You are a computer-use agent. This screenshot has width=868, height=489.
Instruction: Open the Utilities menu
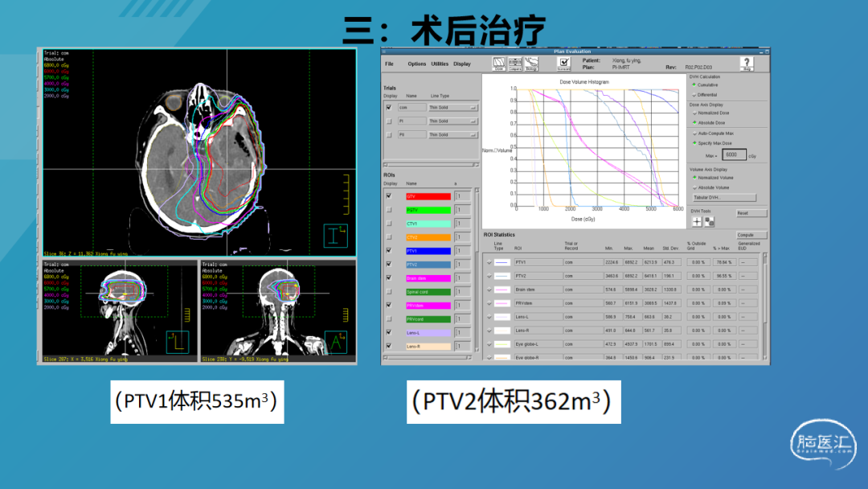[440, 64]
